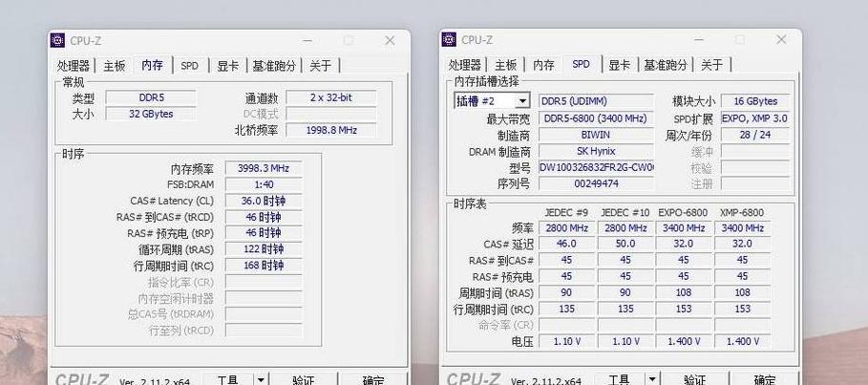This screenshot has height=385, width=868.
Task: Click the JEDEC #10 column header
Action: click(x=625, y=213)
